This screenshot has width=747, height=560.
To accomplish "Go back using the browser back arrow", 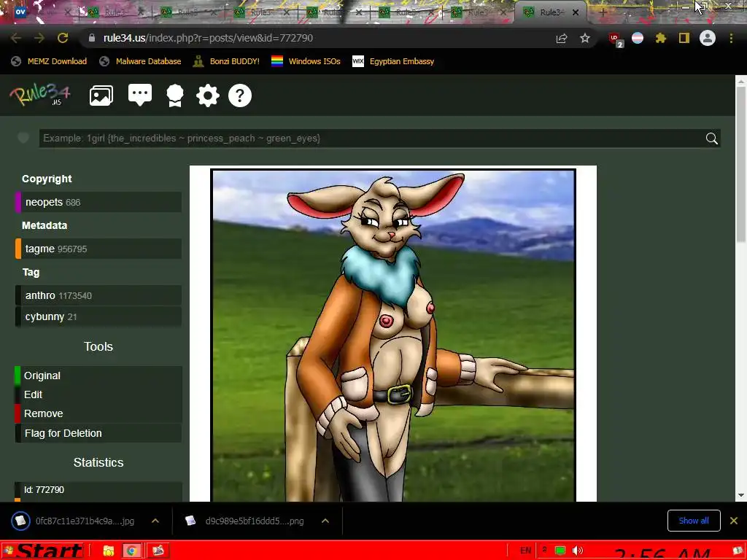I will point(16,38).
